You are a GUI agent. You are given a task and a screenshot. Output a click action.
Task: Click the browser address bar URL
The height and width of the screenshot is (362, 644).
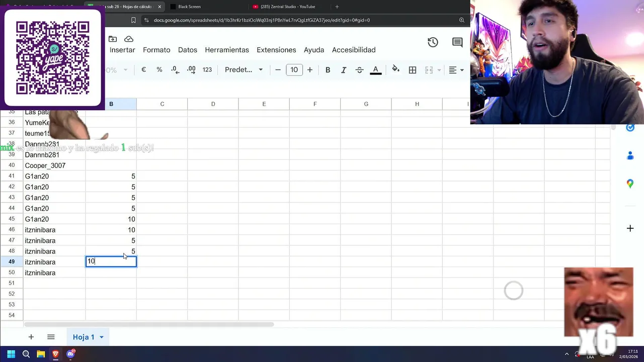[262, 20]
